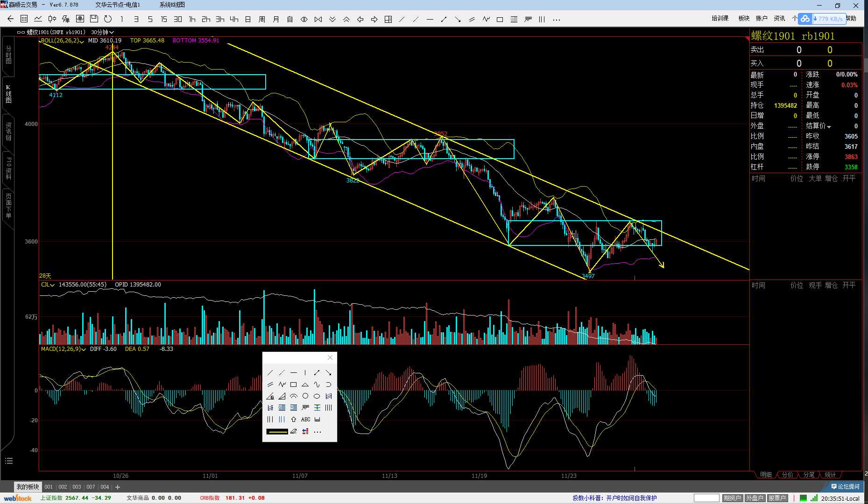Select triangle tool in drawing palette
Image resolution: width=868 pixels, height=504 pixels.
click(x=305, y=384)
